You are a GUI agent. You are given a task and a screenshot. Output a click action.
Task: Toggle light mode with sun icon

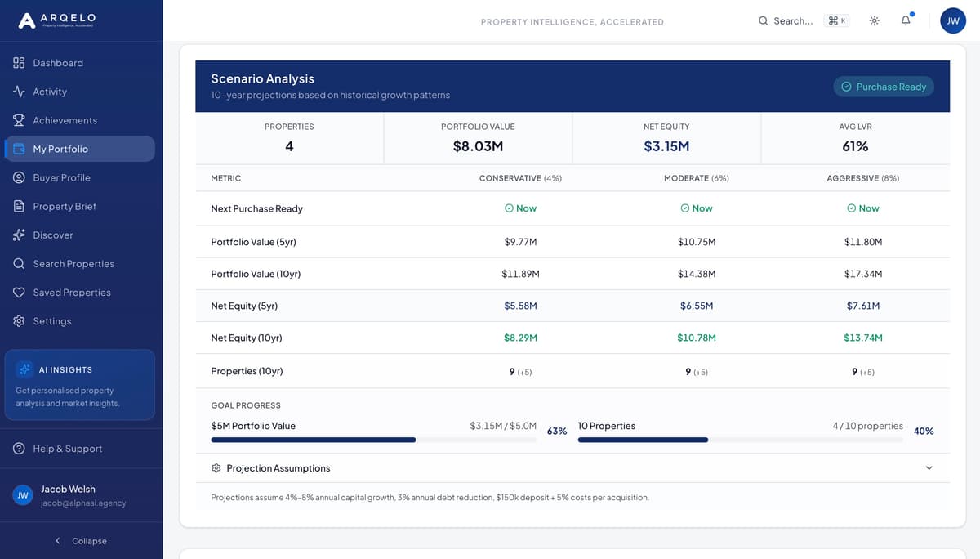(873, 20)
